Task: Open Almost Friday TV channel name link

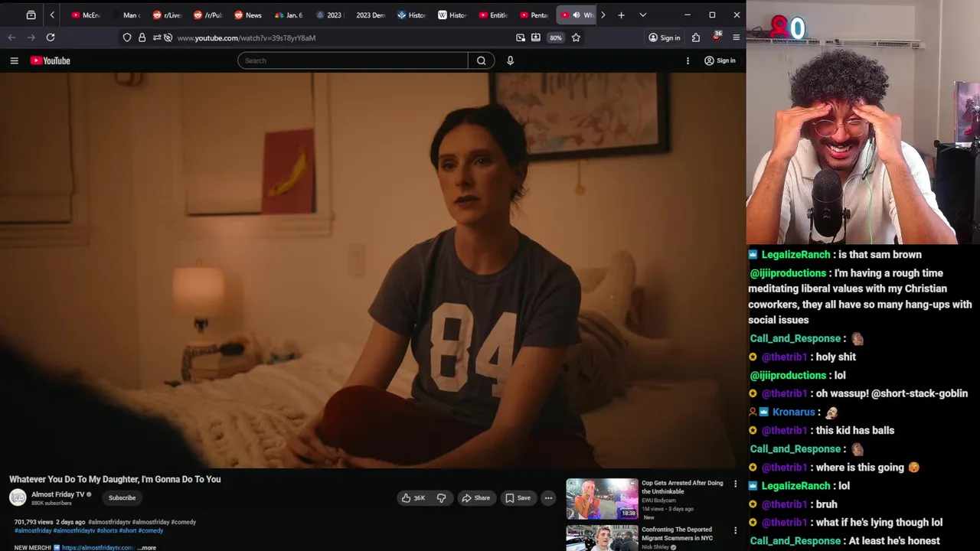Action: point(58,494)
